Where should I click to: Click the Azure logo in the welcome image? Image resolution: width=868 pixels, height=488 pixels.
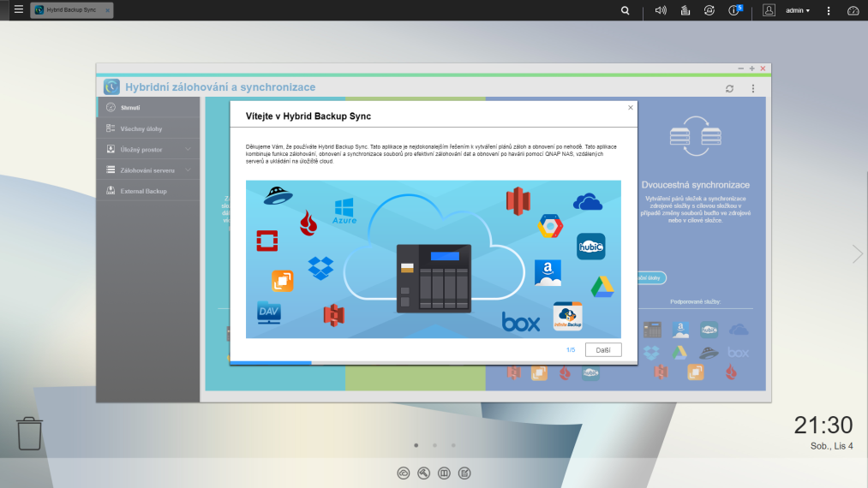344,211
